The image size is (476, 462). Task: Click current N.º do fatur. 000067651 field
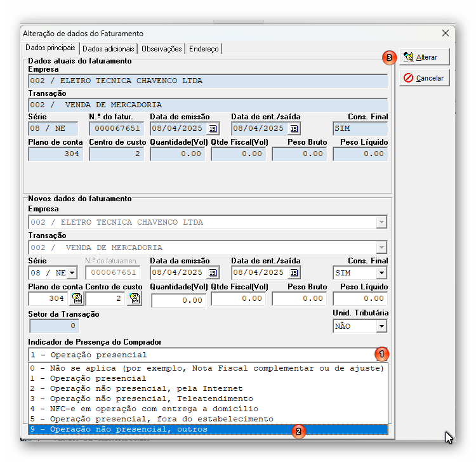coord(117,128)
